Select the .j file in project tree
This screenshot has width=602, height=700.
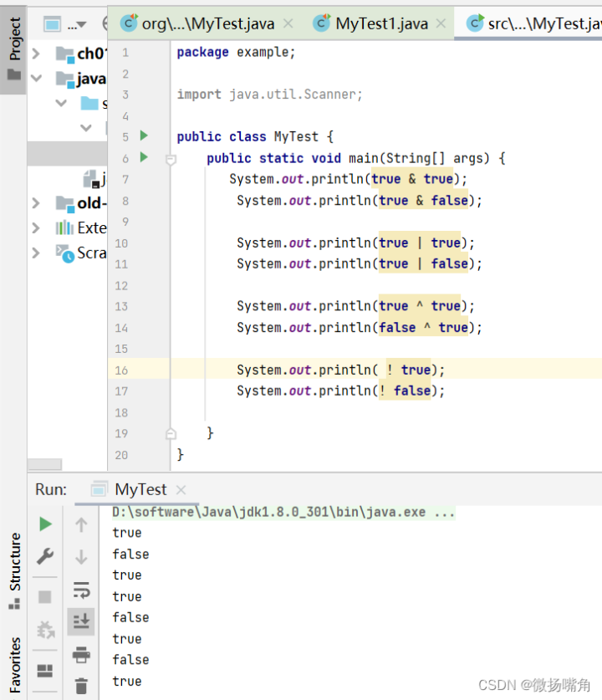tap(95, 179)
